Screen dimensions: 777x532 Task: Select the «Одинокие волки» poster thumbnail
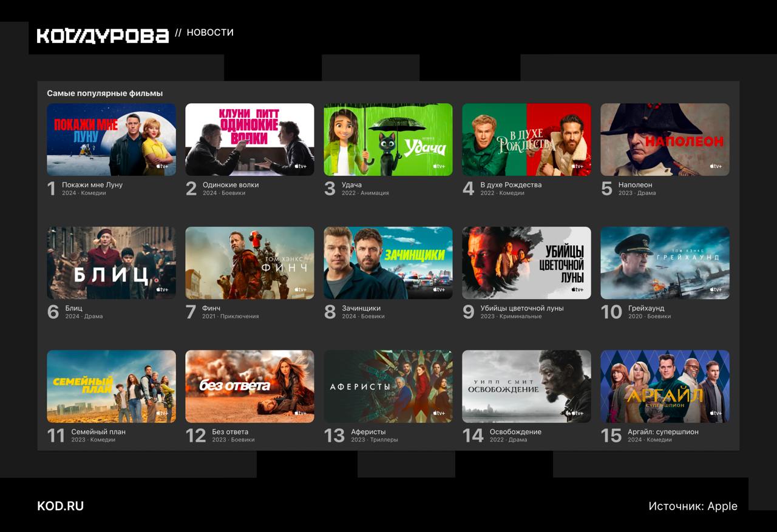tap(249, 140)
